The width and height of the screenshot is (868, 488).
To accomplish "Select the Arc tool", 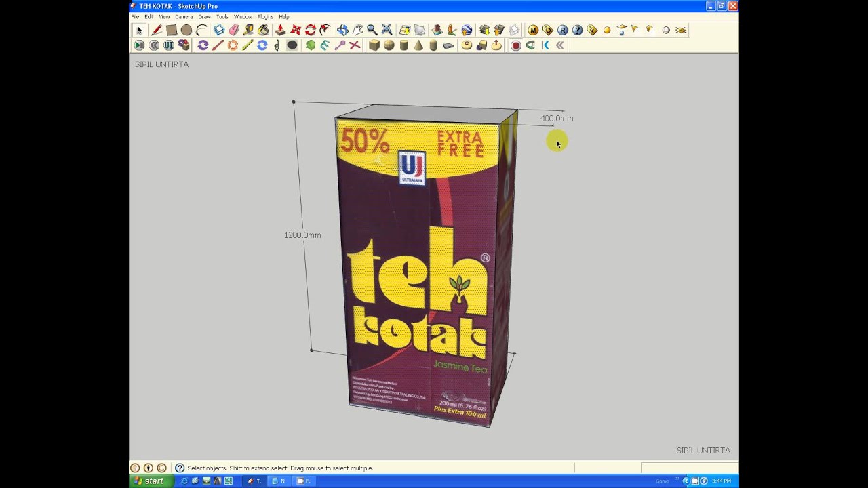I will (x=201, y=30).
